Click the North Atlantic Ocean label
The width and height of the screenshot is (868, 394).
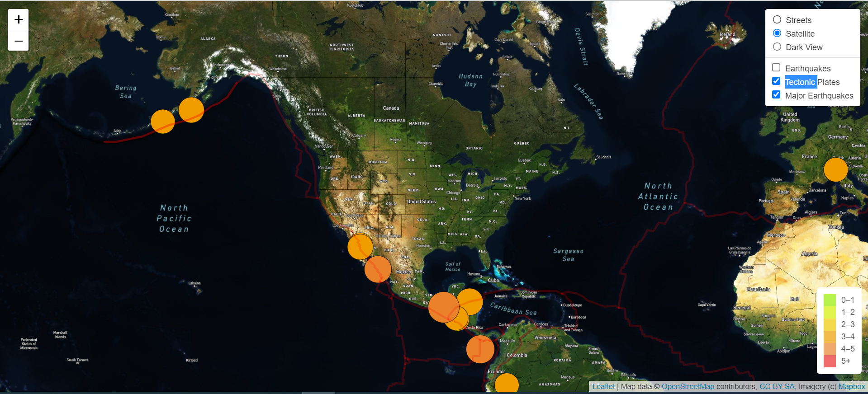tap(658, 197)
